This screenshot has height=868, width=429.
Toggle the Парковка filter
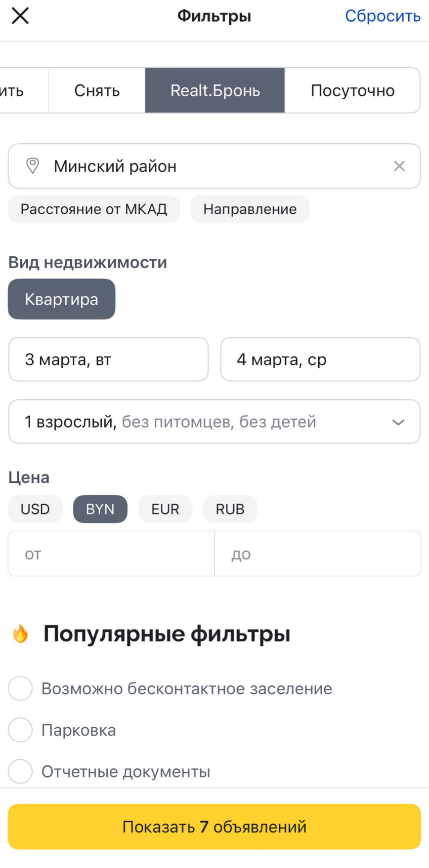pos(20,730)
